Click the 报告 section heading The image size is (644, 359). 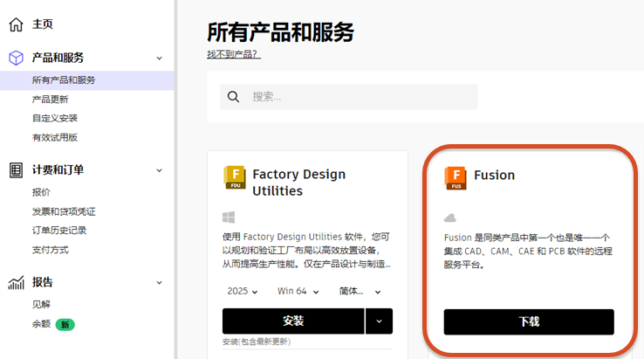point(43,282)
